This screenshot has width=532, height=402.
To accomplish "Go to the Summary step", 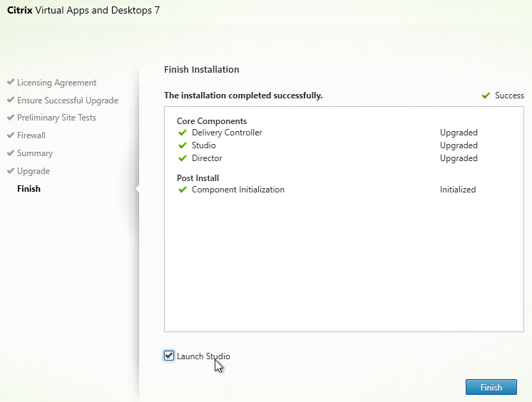I will tap(35, 153).
